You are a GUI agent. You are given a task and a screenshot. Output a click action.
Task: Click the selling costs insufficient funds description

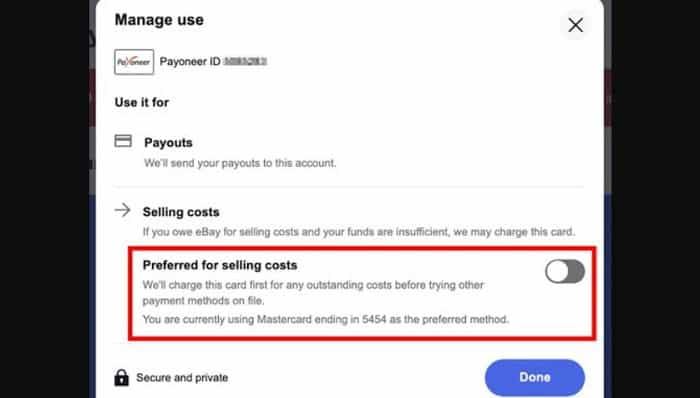point(358,232)
